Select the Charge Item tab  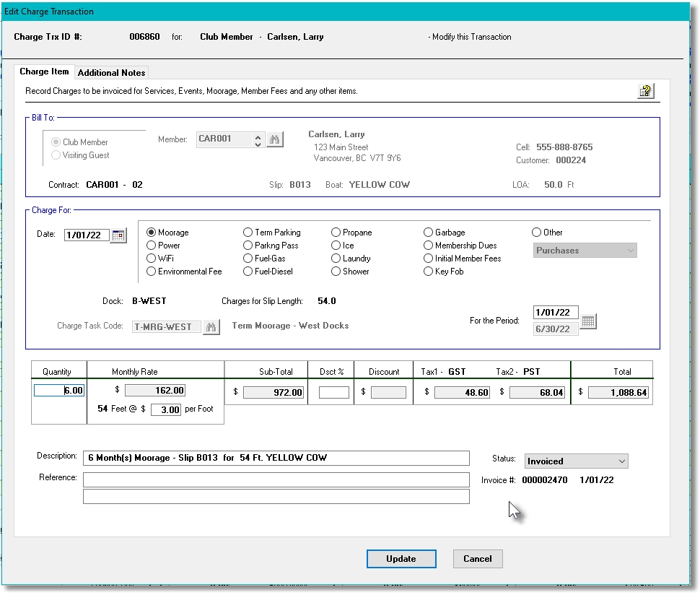(x=45, y=71)
